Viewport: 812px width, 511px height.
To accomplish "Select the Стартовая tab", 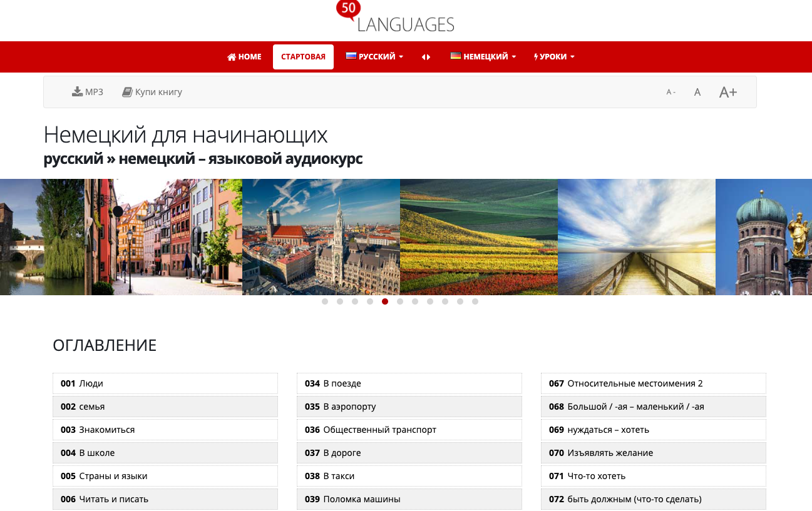I will [x=303, y=57].
